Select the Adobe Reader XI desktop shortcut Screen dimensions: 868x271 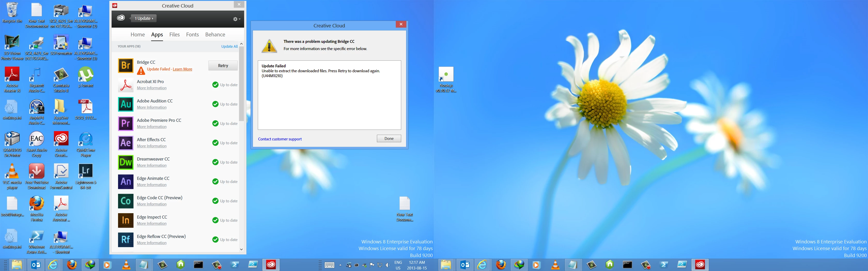[x=12, y=79]
